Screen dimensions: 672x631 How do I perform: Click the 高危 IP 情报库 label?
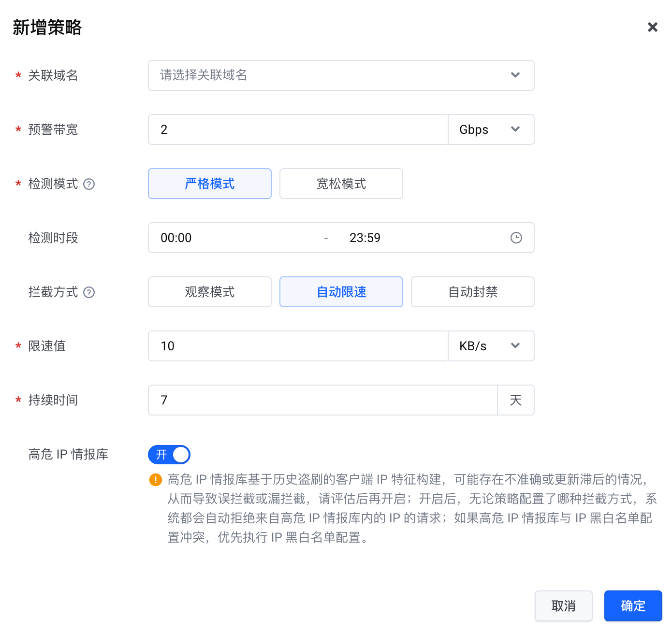coord(68,454)
